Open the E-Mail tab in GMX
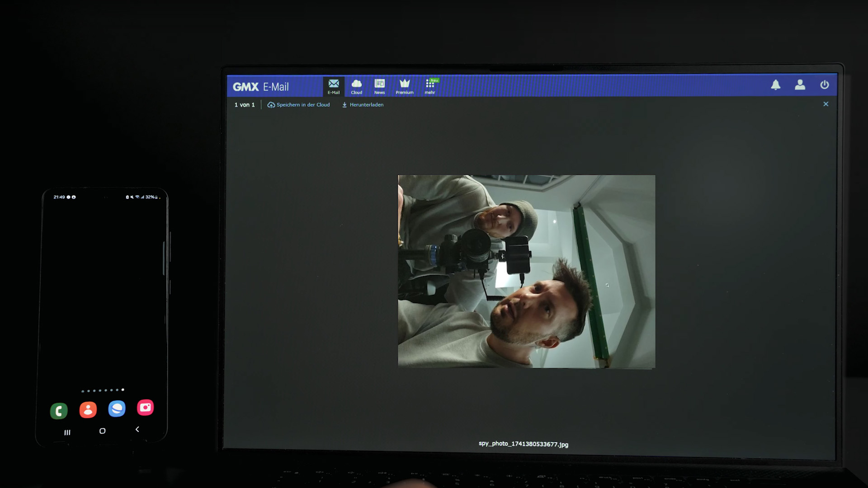868x488 pixels. 334,86
